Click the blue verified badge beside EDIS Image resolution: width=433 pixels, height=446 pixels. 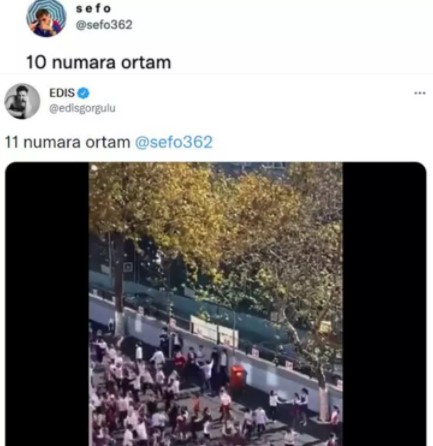coord(83,93)
